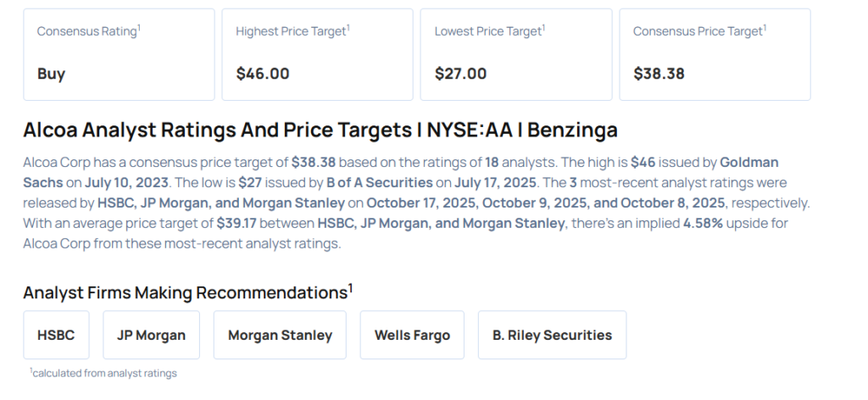The width and height of the screenshot is (868, 400).
Task: Select the JP Morgan firm button
Action: click(x=151, y=335)
